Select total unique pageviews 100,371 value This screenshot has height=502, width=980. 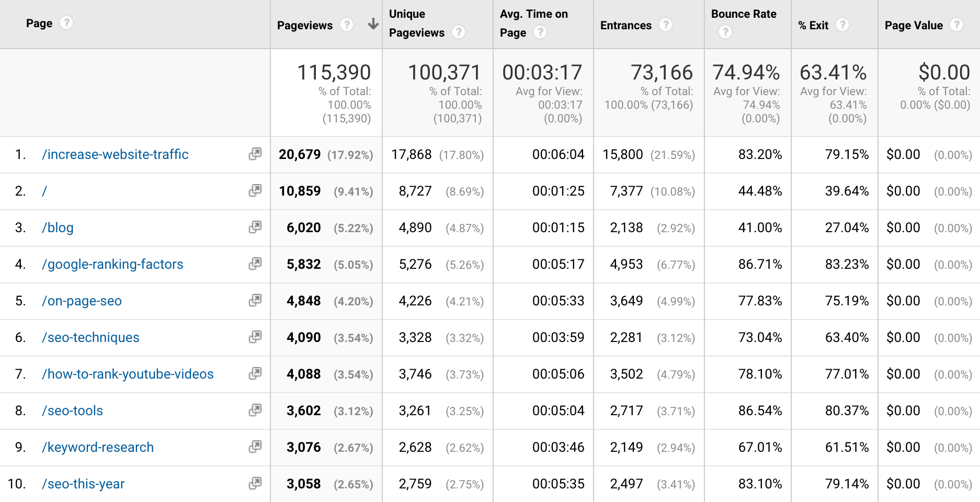point(445,72)
